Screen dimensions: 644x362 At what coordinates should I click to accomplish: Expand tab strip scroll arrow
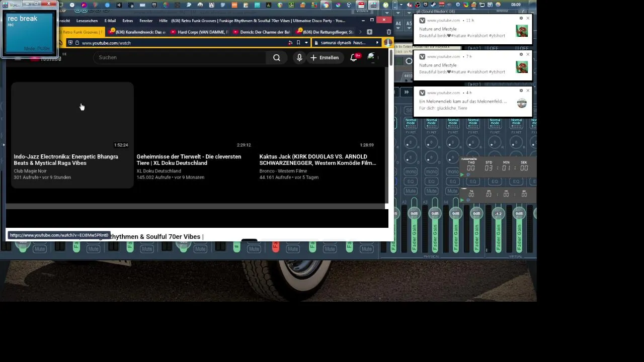(x=359, y=32)
